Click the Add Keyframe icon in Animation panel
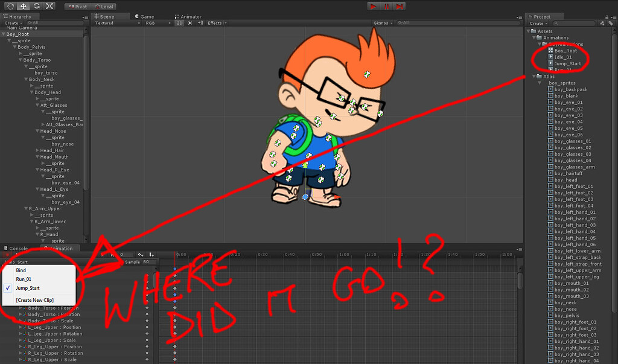The height and width of the screenshot is (364, 618). tap(141, 254)
